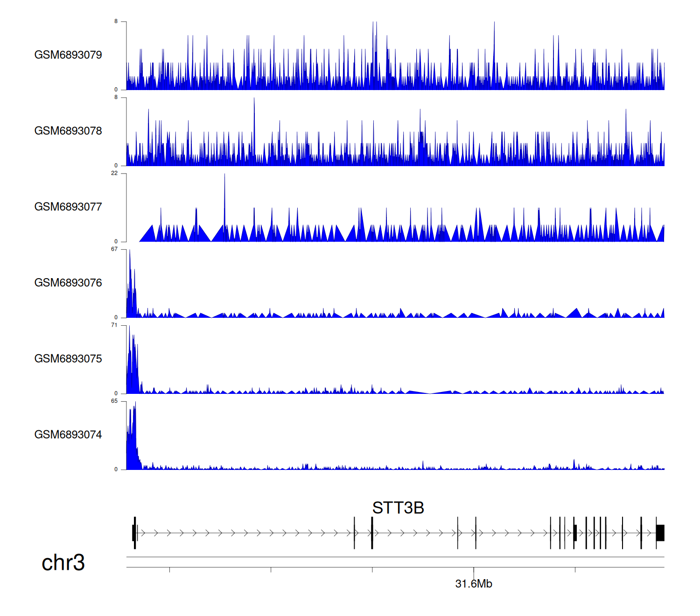Click y-axis maximum value 71
This screenshot has width=700, height=616.
click(114, 325)
